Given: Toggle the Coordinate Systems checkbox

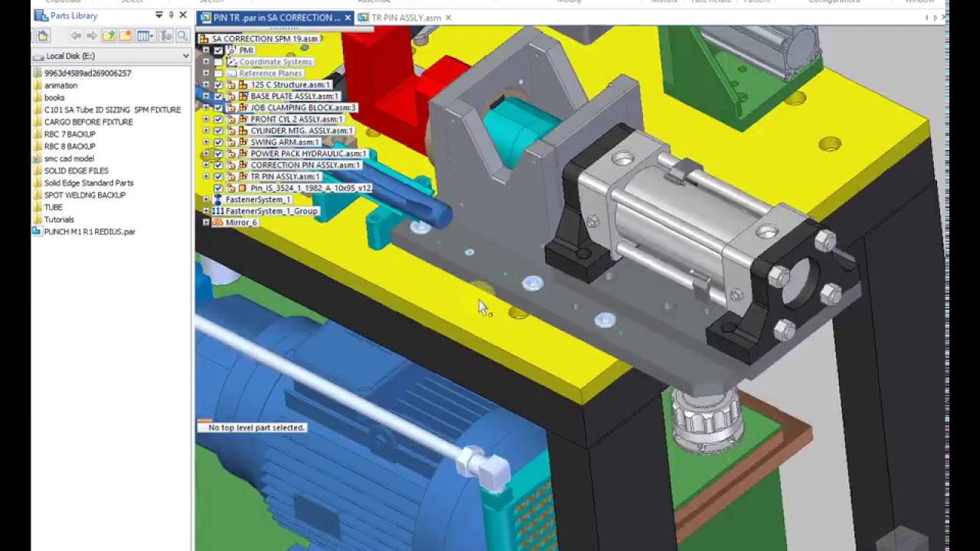Looking at the screenshot, I should click(218, 62).
